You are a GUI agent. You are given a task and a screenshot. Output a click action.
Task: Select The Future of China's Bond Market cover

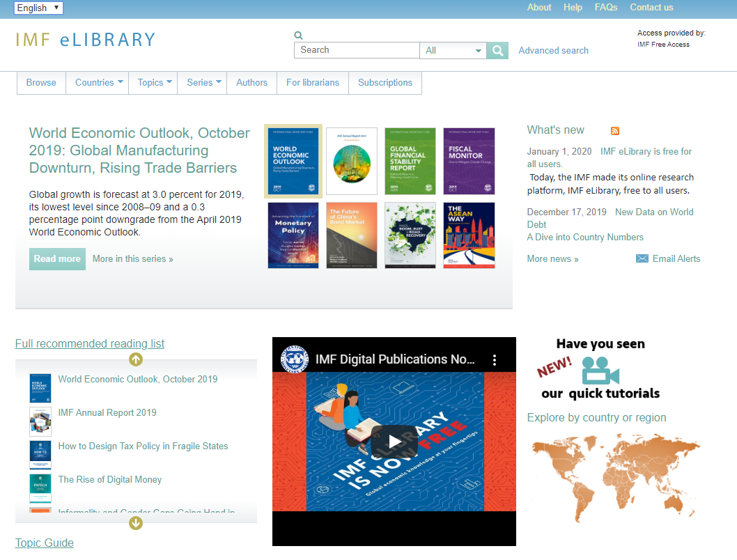pyautogui.click(x=352, y=235)
